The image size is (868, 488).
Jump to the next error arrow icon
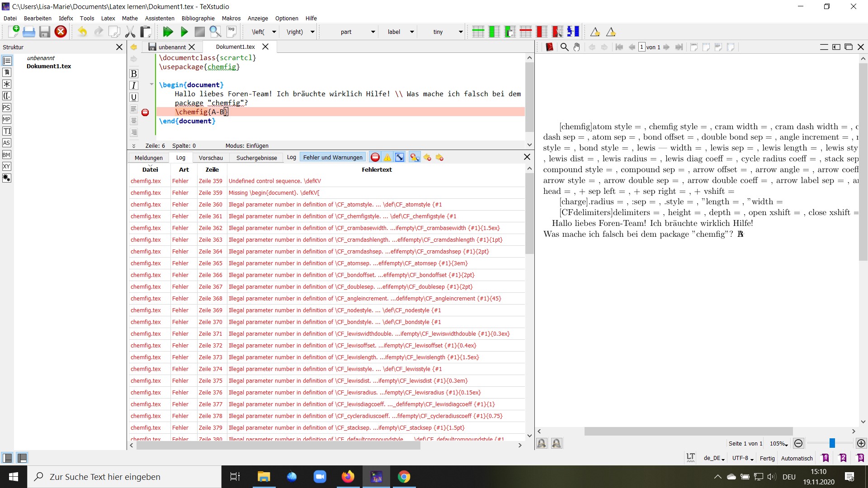(439, 157)
